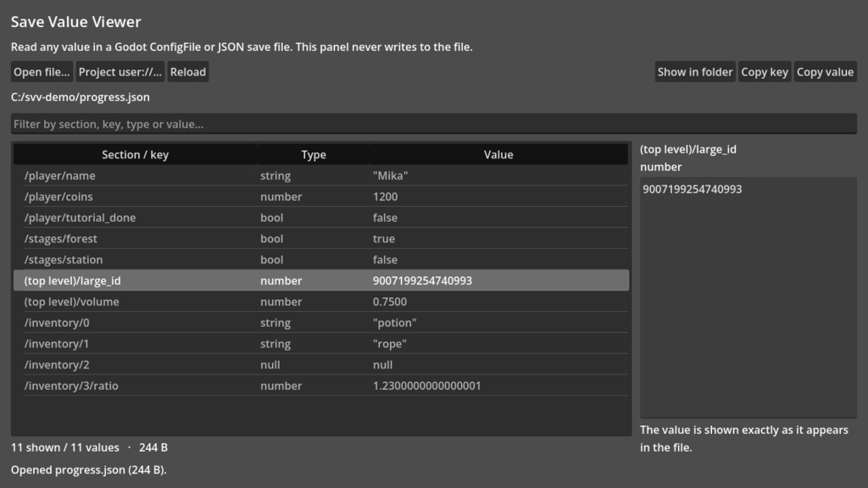Viewport: 868px width, 488px height.
Task: Click the 9007199254740993 value in the table
Action: coord(422,280)
